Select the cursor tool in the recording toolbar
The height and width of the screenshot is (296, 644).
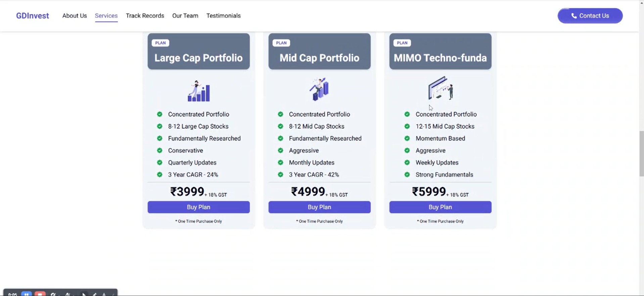pyautogui.click(x=84, y=294)
